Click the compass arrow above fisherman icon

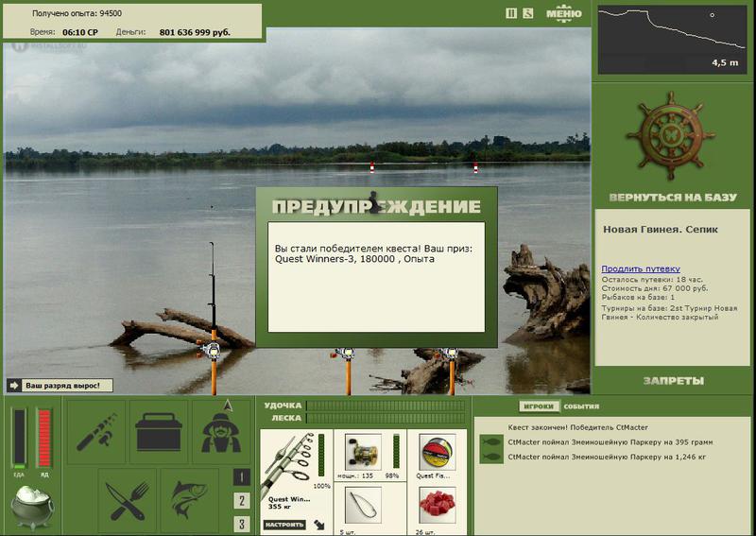click(x=228, y=406)
